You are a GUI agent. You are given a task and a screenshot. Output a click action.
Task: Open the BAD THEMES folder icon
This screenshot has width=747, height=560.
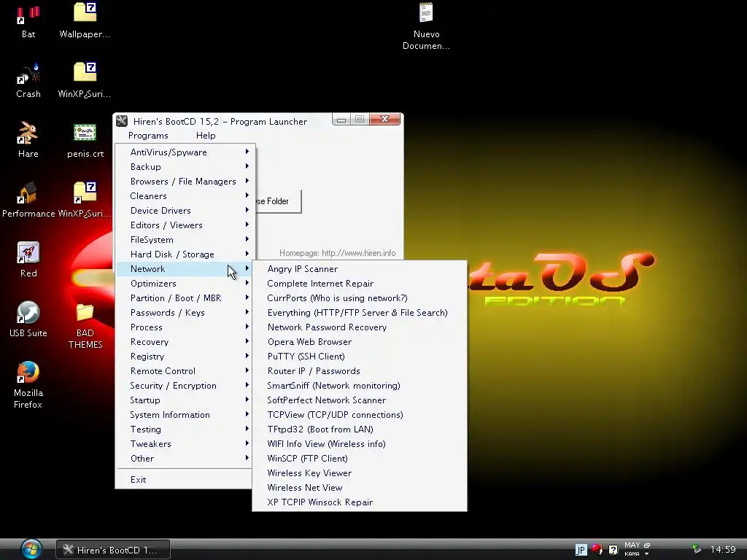(85, 312)
